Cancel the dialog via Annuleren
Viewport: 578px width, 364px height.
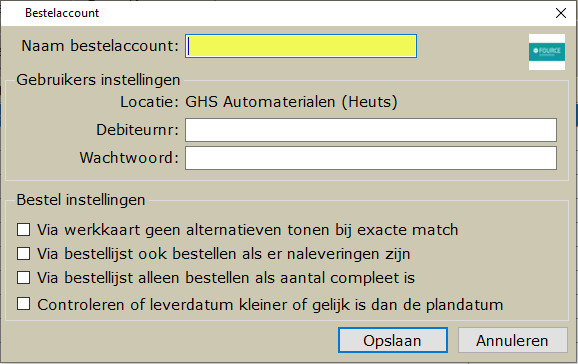pos(512,340)
